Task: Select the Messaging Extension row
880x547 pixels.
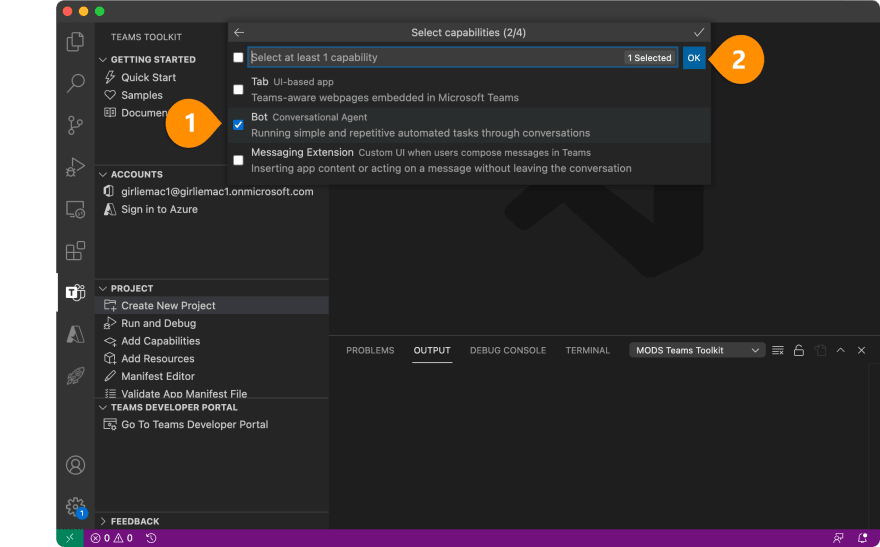Action: [x=469, y=160]
